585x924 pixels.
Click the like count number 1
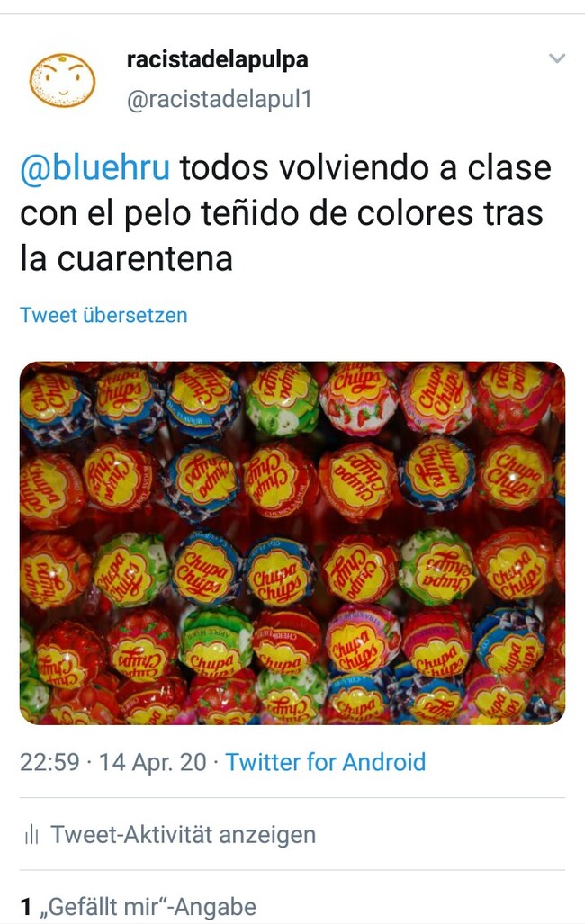pyautogui.click(x=26, y=906)
